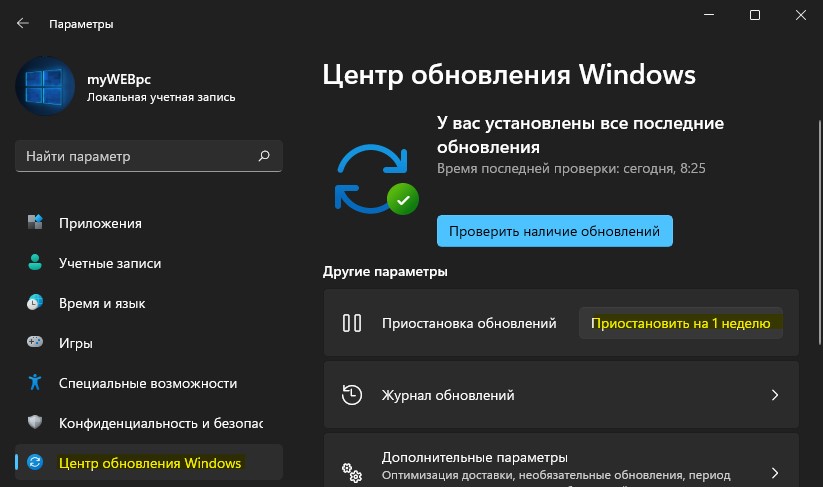Screen dimensions: 823x487
Task: Open Конфиденциальность и безопасность section
Action: click(149, 422)
